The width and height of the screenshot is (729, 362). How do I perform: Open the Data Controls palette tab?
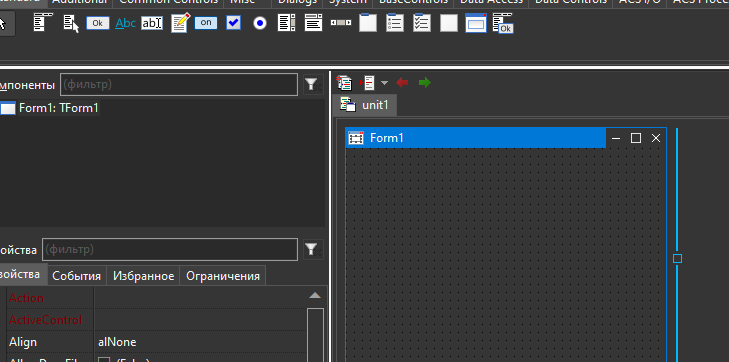[571, 2]
